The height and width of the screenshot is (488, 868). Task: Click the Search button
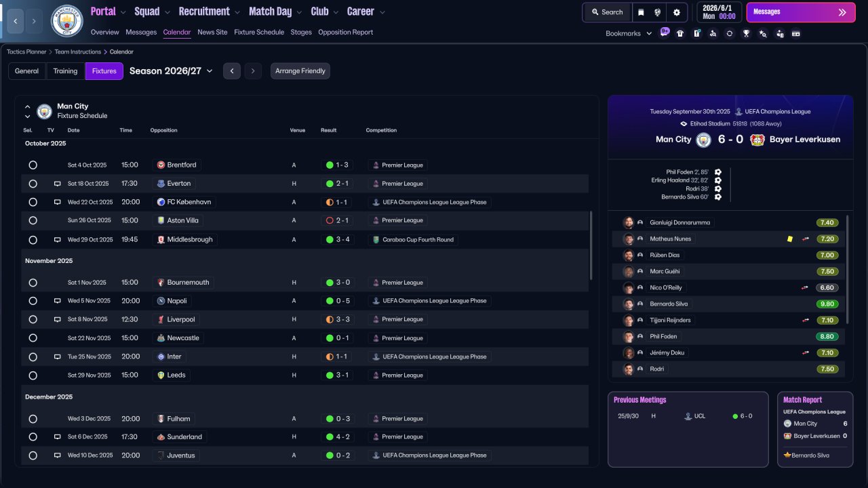(x=606, y=12)
